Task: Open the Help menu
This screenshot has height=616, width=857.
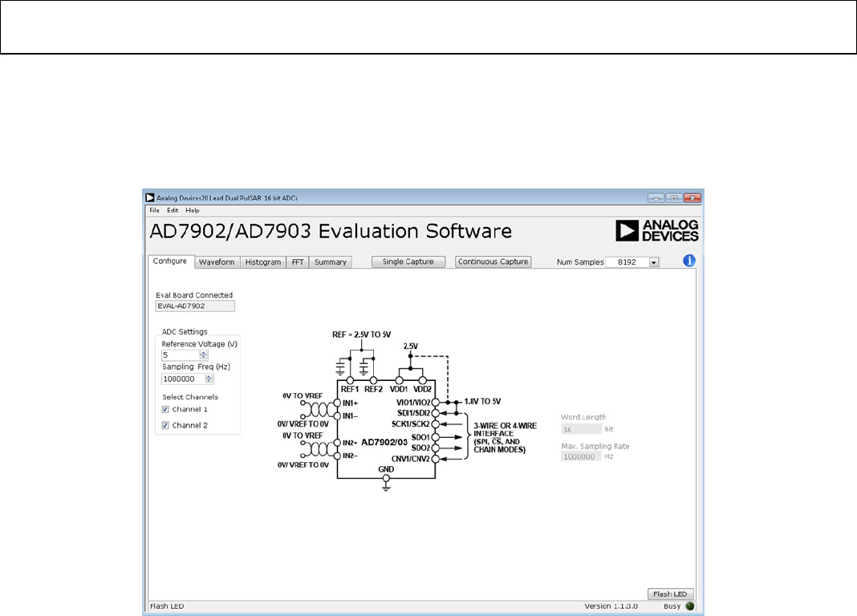Action: coord(193,210)
